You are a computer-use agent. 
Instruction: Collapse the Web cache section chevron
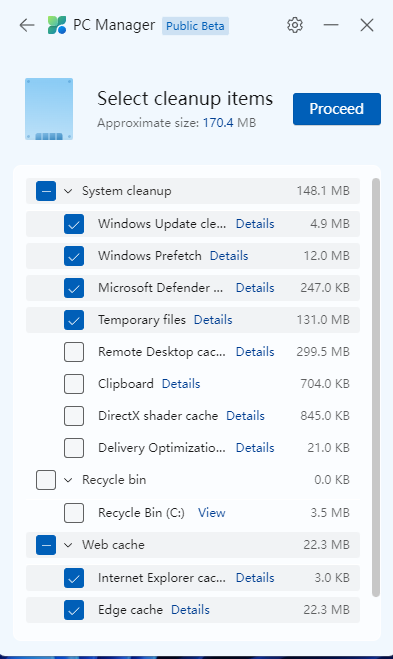pyautogui.click(x=68, y=545)
